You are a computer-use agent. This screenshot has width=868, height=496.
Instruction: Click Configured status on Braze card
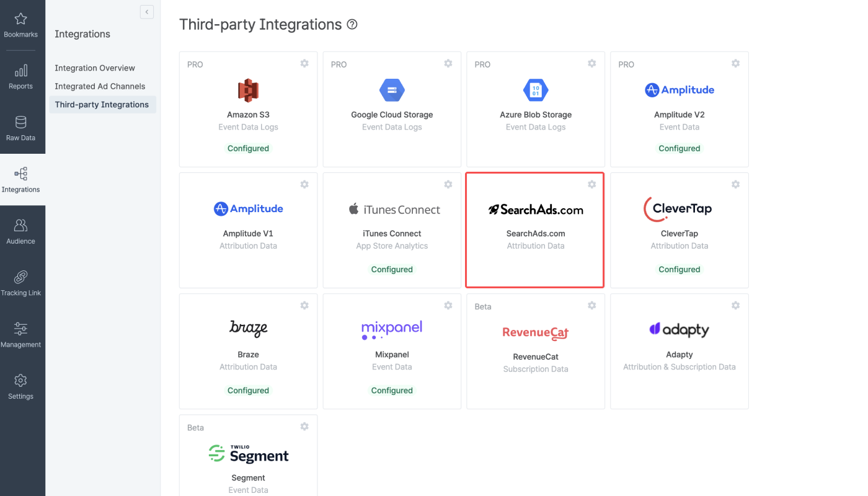248,391
